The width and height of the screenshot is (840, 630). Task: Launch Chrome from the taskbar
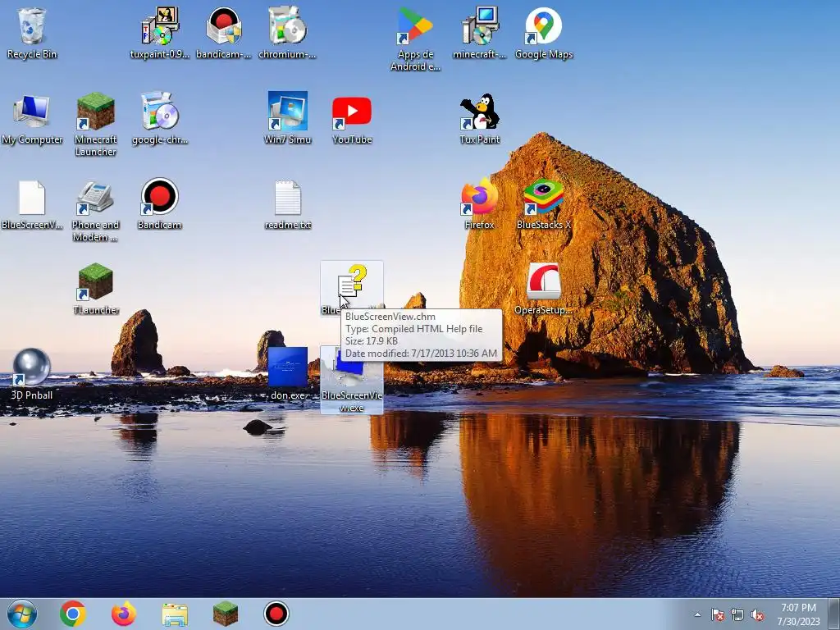[73, 614]
